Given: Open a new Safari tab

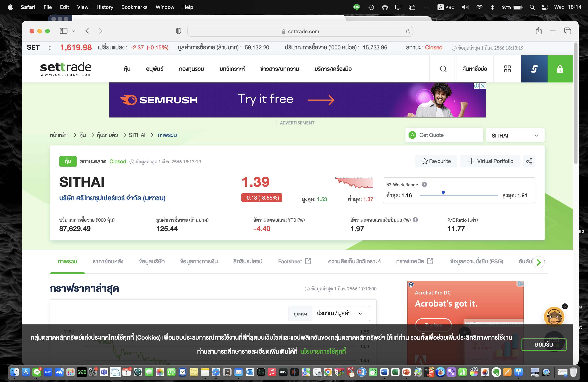Looking at the screenshot, I should tap(553, 31).
